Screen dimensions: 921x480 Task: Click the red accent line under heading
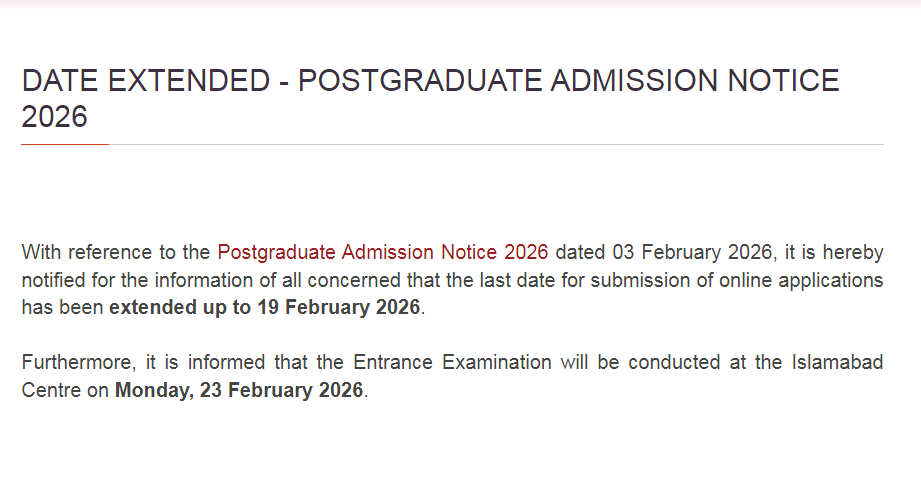pos(65,145)
